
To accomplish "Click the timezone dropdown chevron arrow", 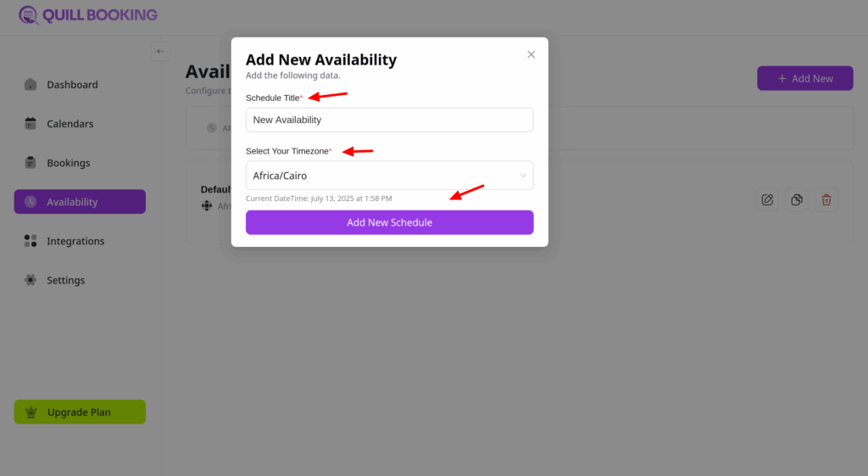I will pyautogui.click(x=523, y=176).
